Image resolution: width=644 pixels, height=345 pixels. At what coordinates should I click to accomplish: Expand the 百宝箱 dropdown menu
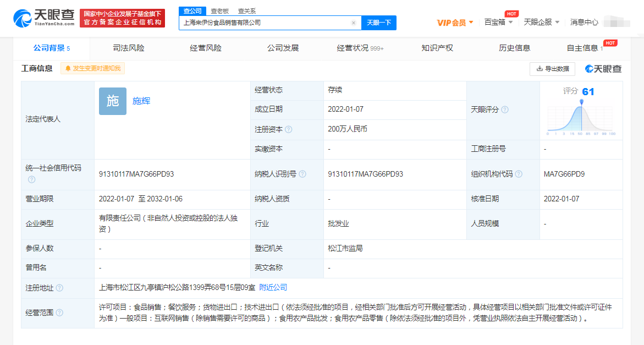[498, 22]
